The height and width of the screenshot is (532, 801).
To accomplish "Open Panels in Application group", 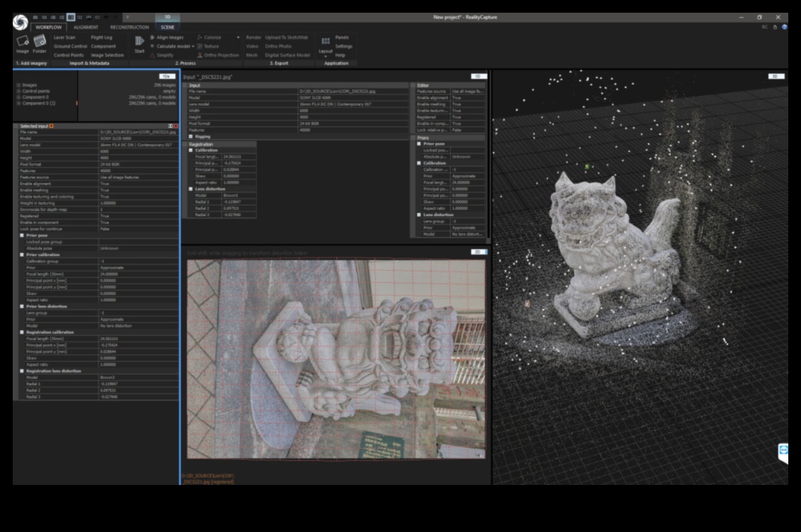I will click(342, 38).
